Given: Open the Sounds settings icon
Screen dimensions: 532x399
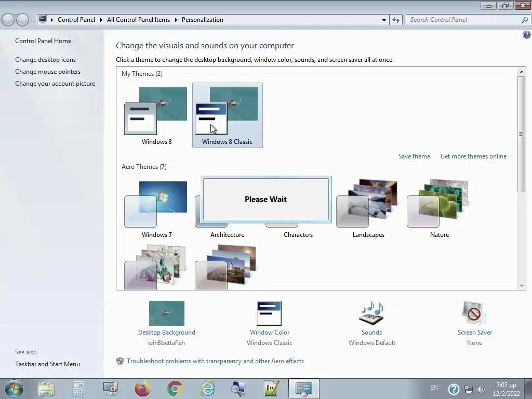Looking at the screenshot, I should 371,313.
